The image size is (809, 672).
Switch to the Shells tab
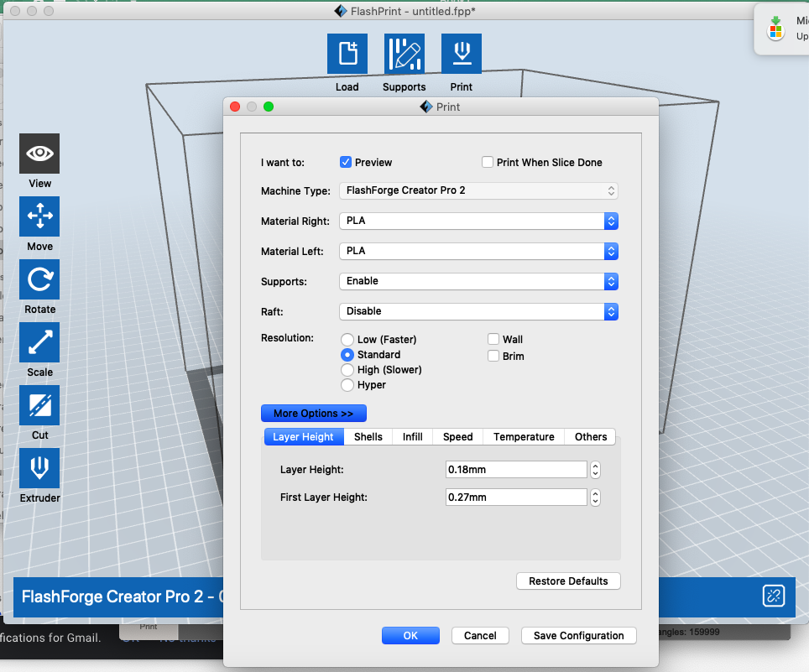pos(368,437)
